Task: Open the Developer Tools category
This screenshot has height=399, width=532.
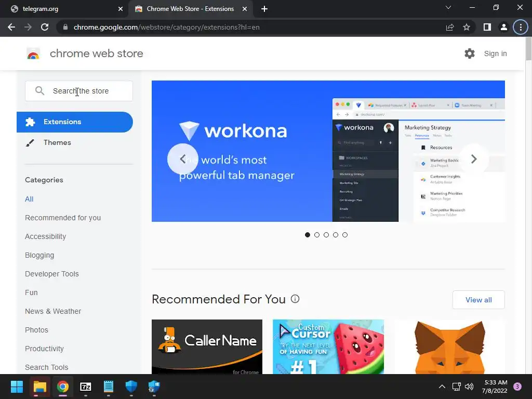Action: pyautogui.click(x=52, y=274)
